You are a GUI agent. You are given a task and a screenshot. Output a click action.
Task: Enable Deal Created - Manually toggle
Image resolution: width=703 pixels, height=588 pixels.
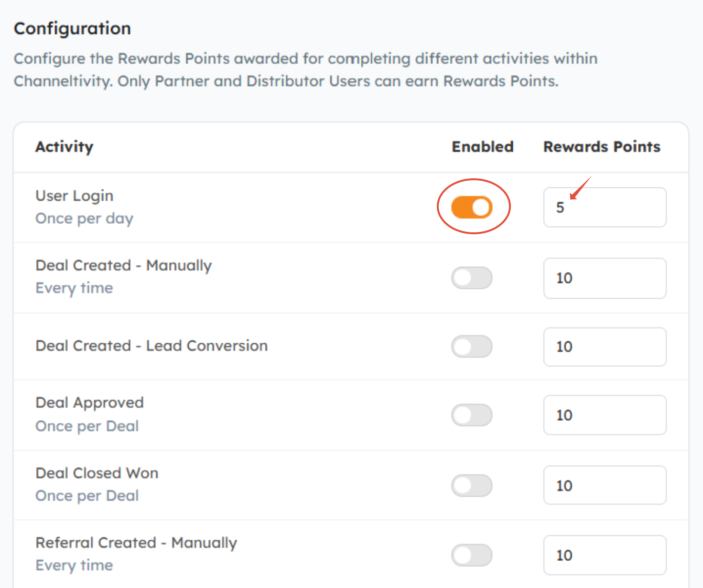(x=472, y=278)
